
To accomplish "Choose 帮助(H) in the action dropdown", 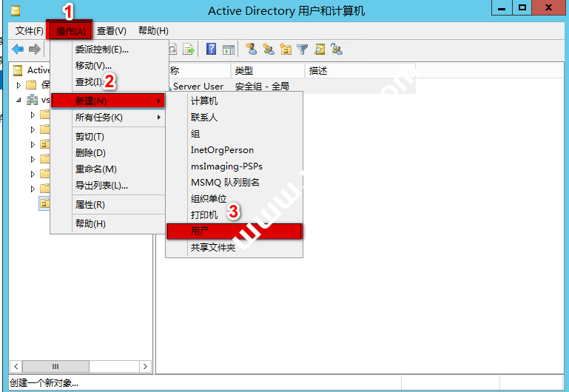I will [108, 223].
